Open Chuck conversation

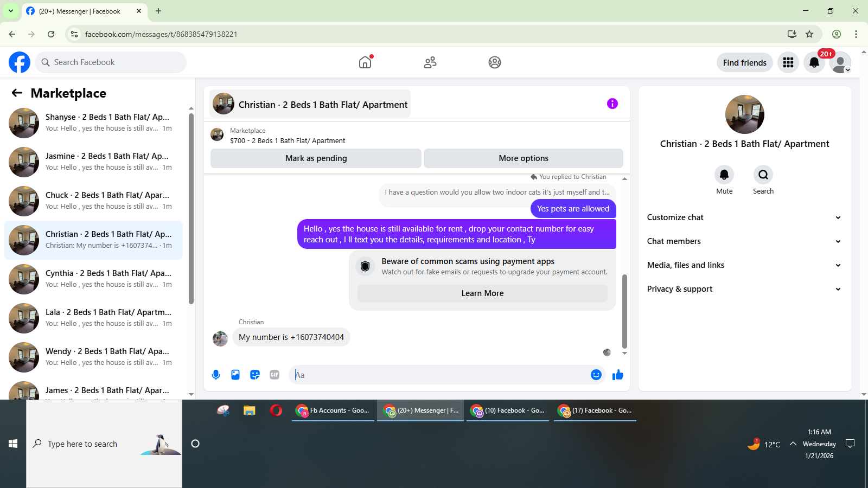(x=93, y=201)
